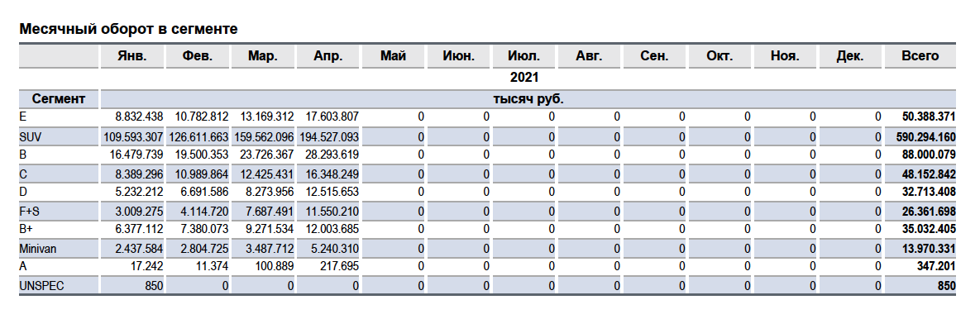
Task: Click the Сегмент header cell
Action: (59, 98)
